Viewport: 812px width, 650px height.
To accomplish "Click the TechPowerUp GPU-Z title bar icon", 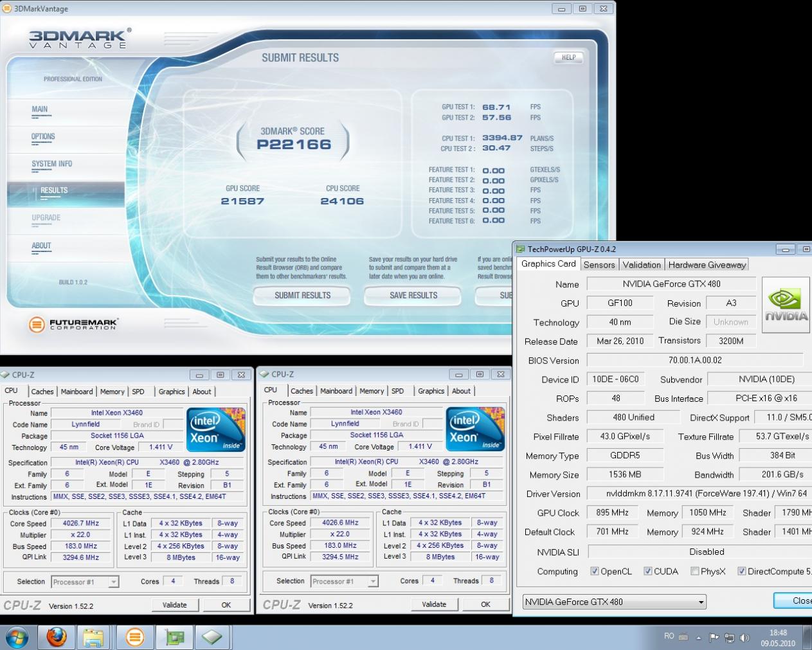I will coord(520,249).
